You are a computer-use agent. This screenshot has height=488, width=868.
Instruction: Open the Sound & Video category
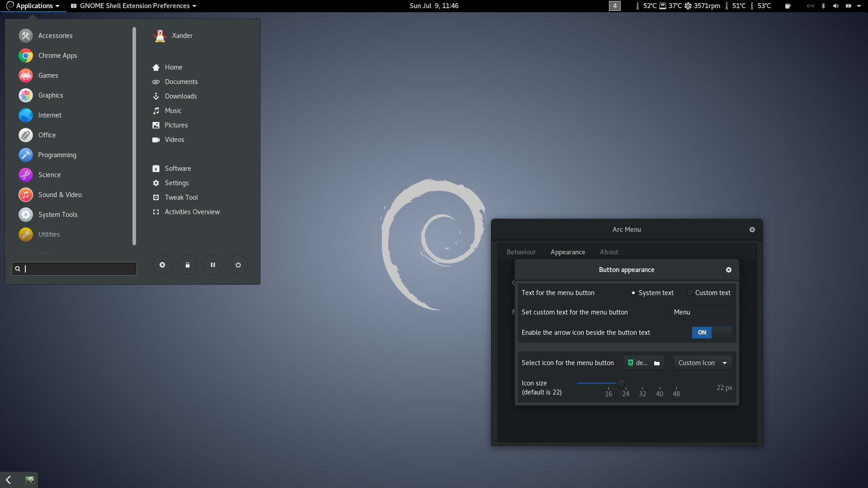(60, 195)
